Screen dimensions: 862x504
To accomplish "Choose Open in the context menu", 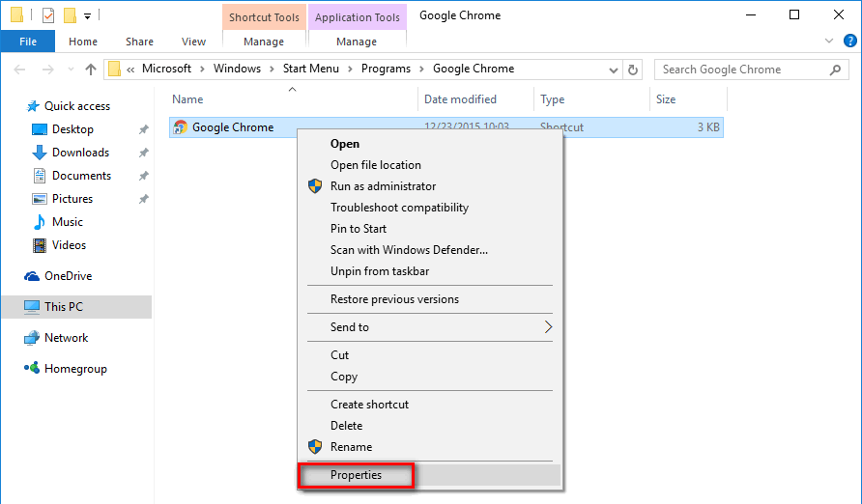I will (x=430, y=144).
